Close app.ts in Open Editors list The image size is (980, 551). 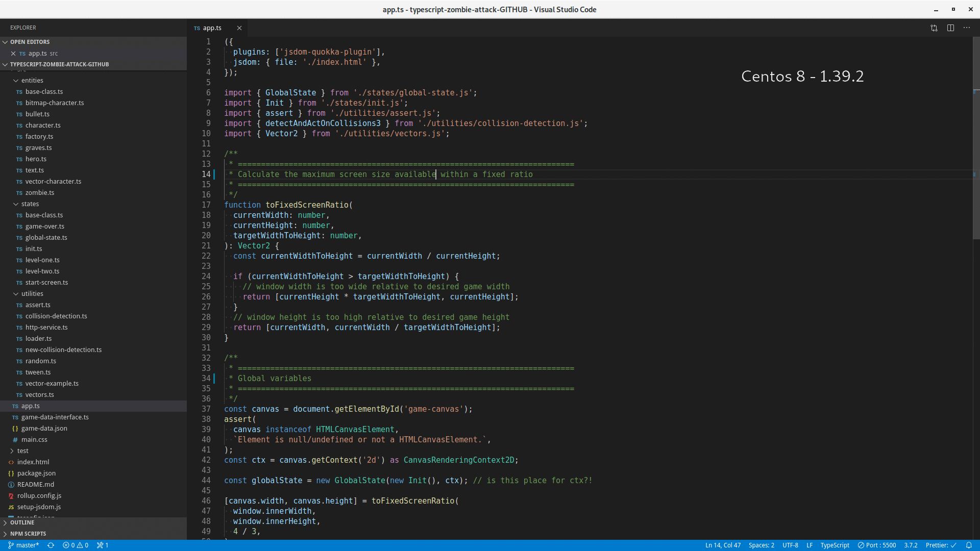click(x=13, y=54)
